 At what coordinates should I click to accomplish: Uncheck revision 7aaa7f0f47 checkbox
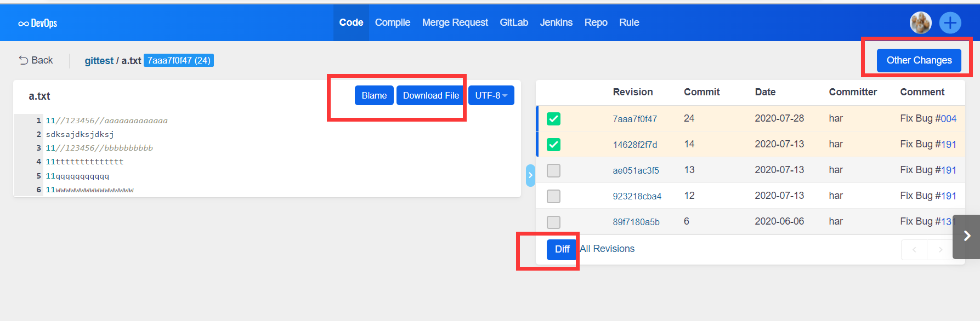[553, 119]
